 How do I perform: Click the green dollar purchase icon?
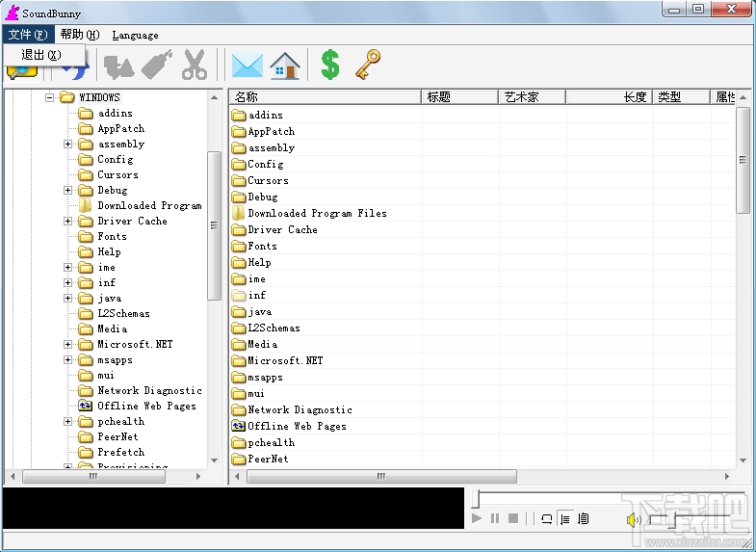[330, 65]
